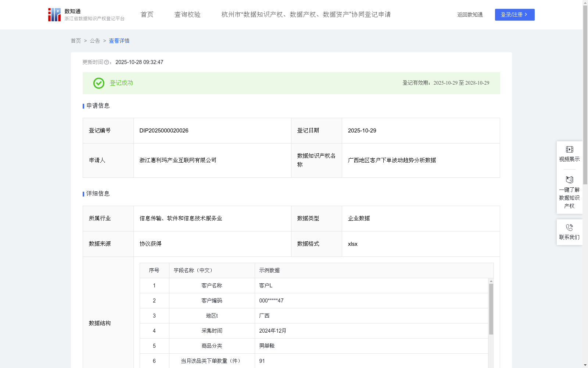Image resolution: width=588 pixels, height=368 pixels.
Task: Select 广西地区客户下单波动趋势分析数据 name text
Action: [x=392, y=160]
